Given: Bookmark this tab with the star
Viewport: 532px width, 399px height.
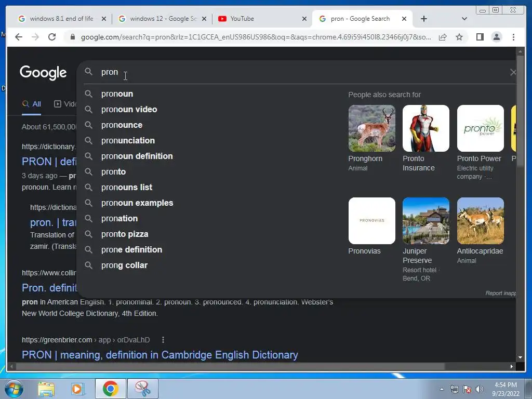Looking at the screenshot, I should (459, 37).
